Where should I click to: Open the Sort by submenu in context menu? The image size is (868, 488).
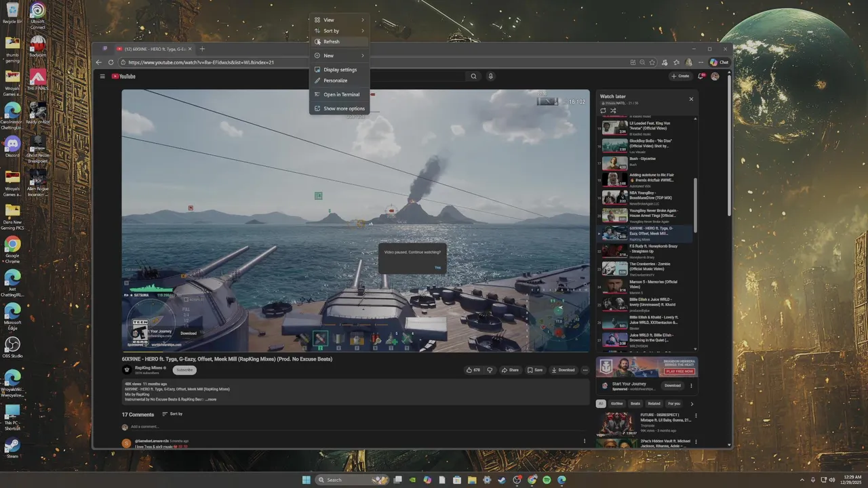point(339,30)
